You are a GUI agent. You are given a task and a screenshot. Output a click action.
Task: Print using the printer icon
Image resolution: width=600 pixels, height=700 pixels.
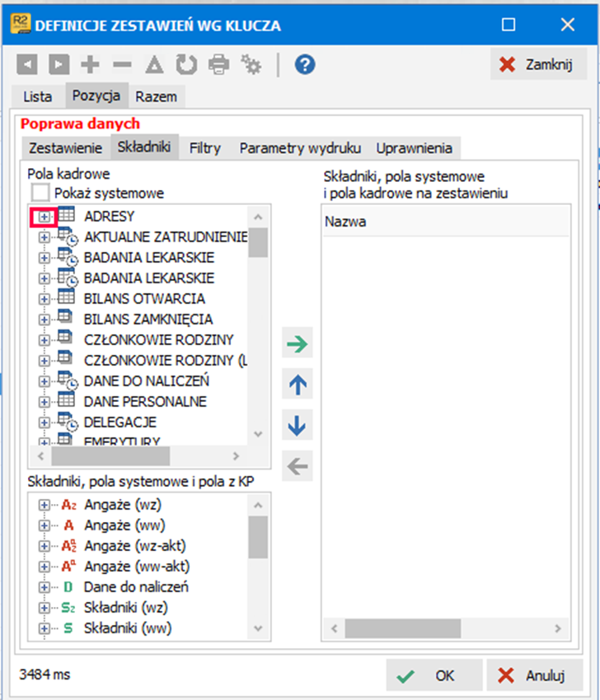click(x=219, y=65)
